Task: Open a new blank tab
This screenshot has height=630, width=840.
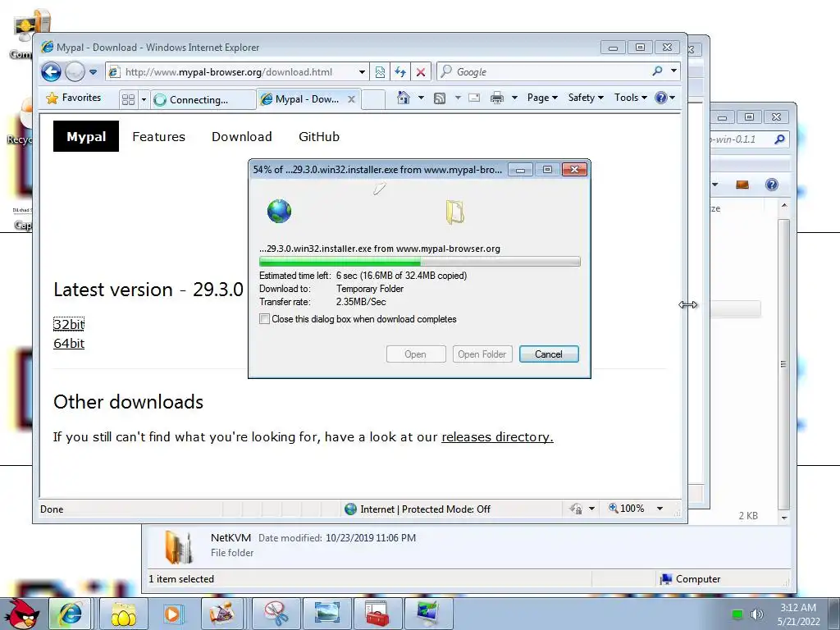Action: (373, 99)
